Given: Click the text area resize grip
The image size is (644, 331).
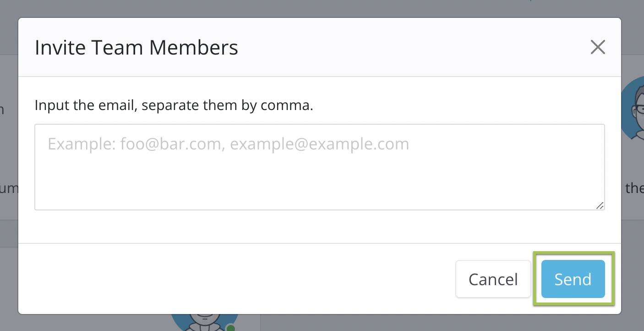Looking at the screenshot, I should pyautogui.click(x=600, y=205).
